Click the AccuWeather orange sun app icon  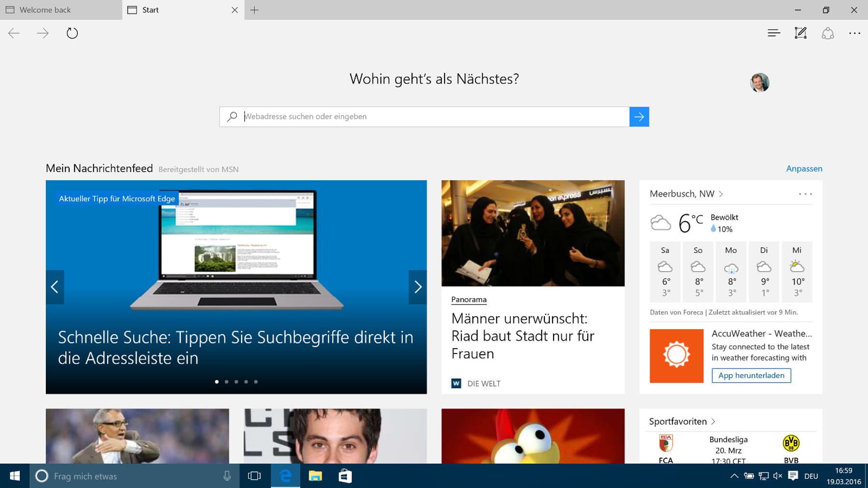click(677, 356)
